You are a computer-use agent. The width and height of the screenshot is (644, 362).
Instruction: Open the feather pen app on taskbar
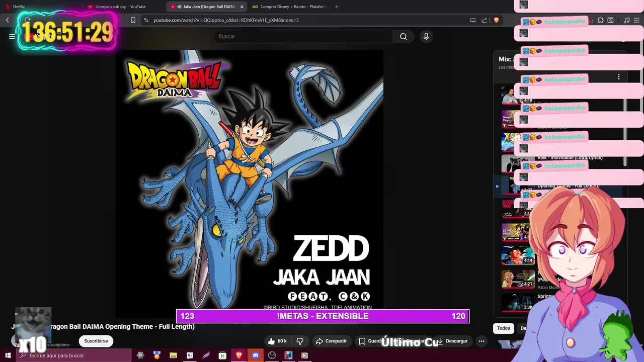click(x=206, y=355)
